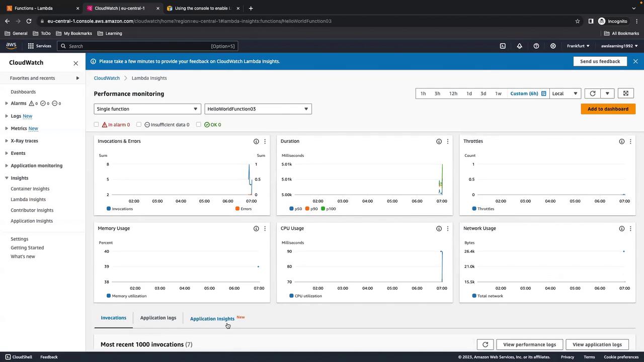The width and height of the screenshot is (644, 362).
Task: Open Dashboards in the sidebar
Action: (23, 92)
